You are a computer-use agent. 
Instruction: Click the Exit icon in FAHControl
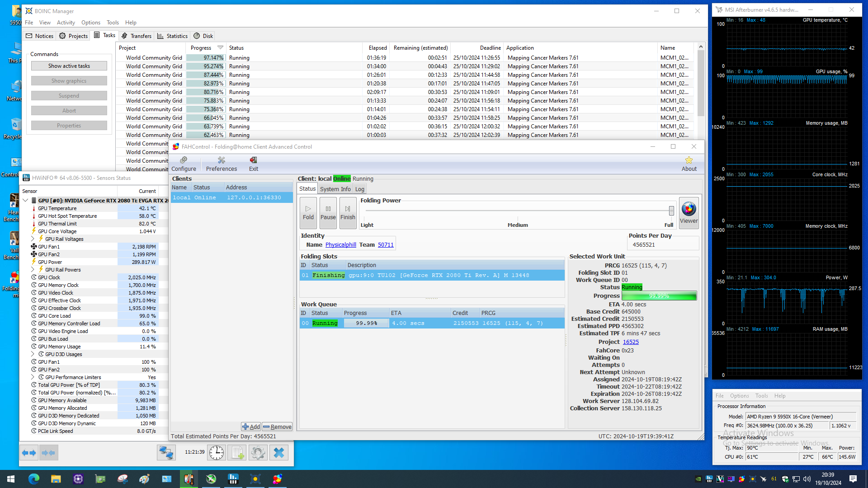coord(254,164)
